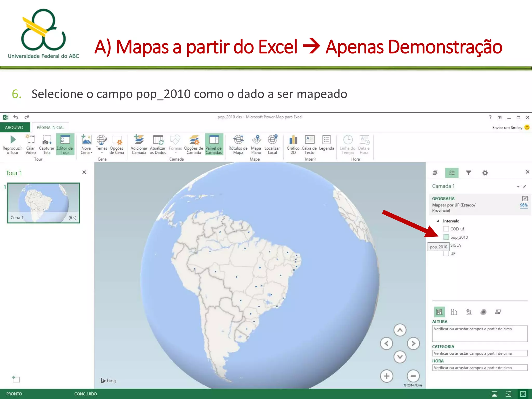Select region chart type
The width and height of the screenshot is (532, 399).
pos(498,312)
